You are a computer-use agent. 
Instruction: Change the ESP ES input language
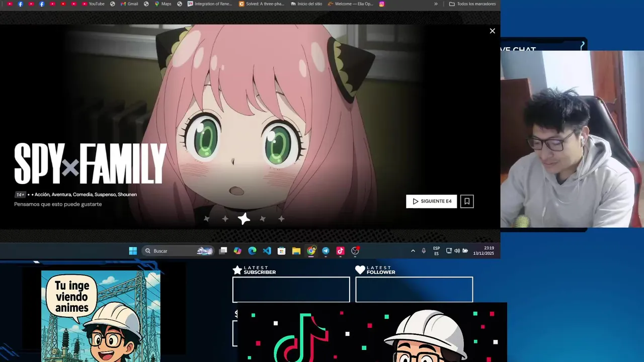pos(436,251)
